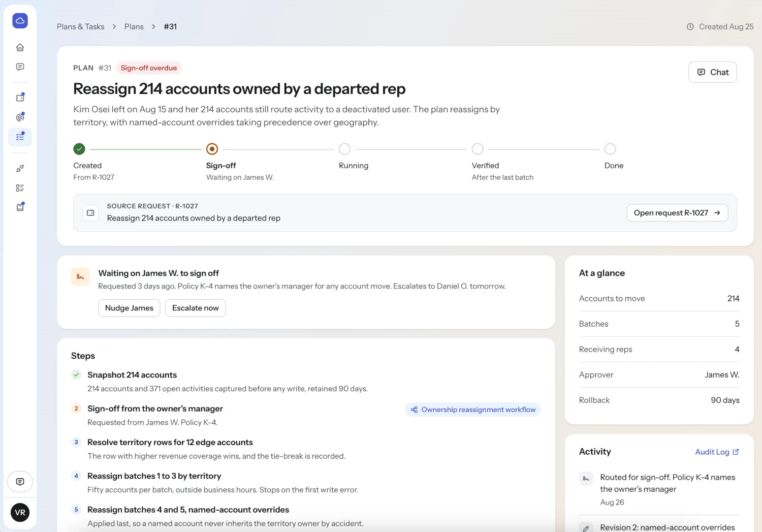Image resolution: width=762 pixels, height=532 pixels.
Task: Click the round chat bubble button
Action: [x=20, y=482]
